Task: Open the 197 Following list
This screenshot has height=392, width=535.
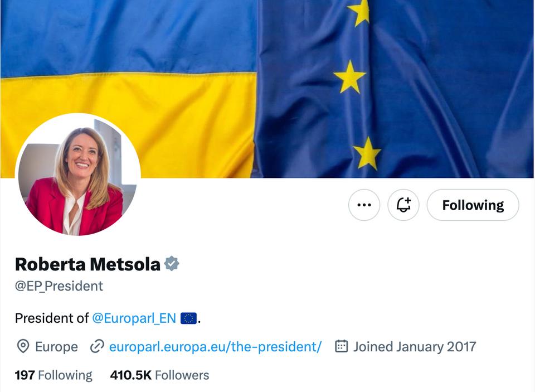Action: click(53, 375)
